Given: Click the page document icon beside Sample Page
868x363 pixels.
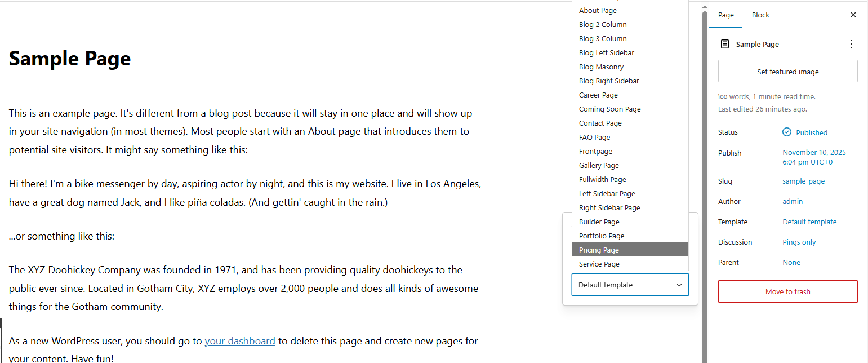Looking at the screenshot, I should click(725, 44).
